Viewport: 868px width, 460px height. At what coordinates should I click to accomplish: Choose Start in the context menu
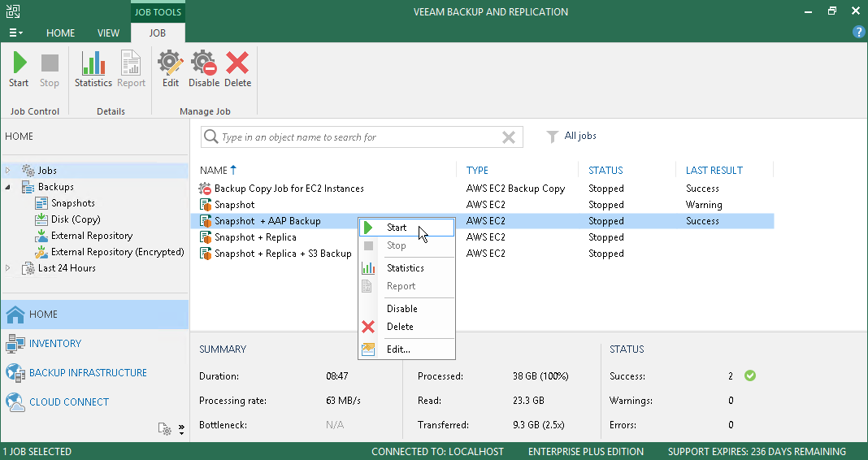tap(407, 228)
